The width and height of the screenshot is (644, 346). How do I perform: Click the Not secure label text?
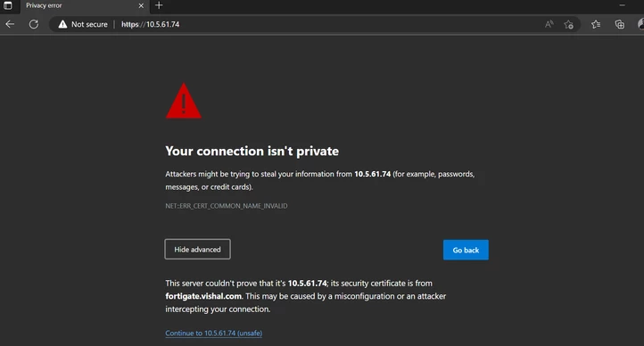pos(89,24)
